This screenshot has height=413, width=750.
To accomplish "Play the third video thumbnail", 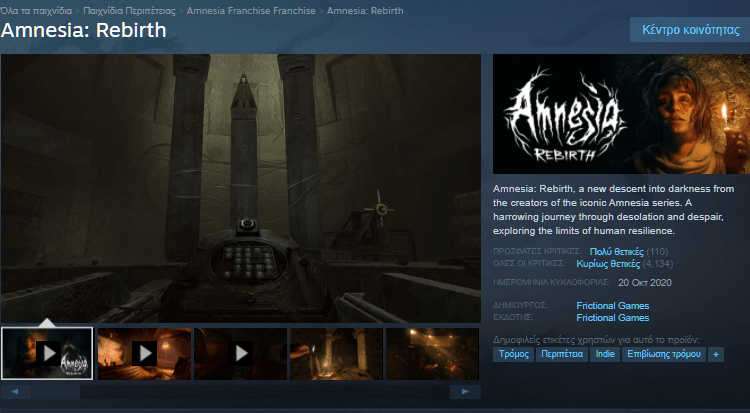I will (x=241, y=354).
